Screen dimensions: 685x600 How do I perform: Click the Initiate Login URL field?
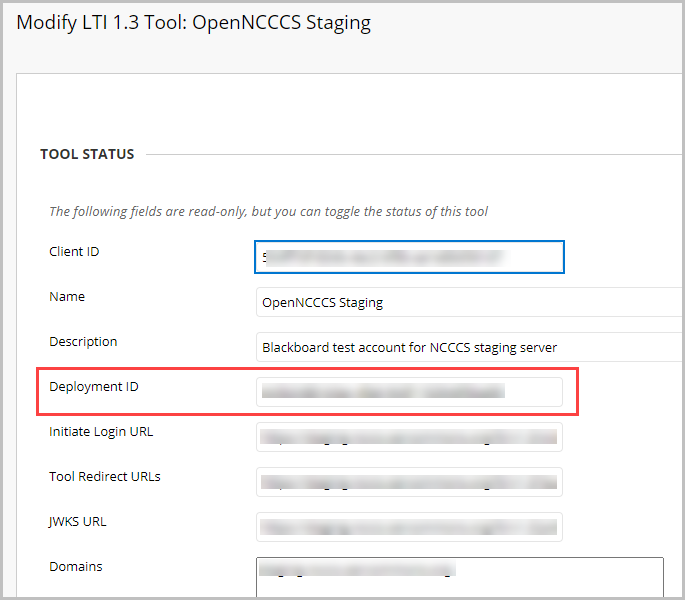tap(409, 437)
